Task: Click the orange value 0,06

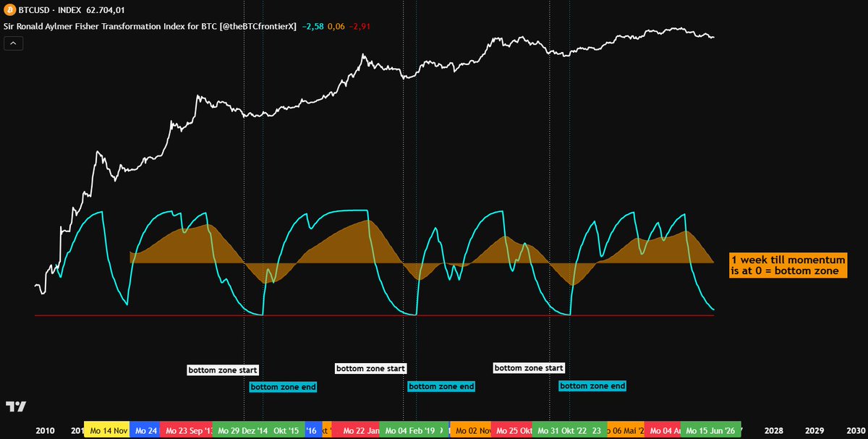Action: [x=336, y=27]
